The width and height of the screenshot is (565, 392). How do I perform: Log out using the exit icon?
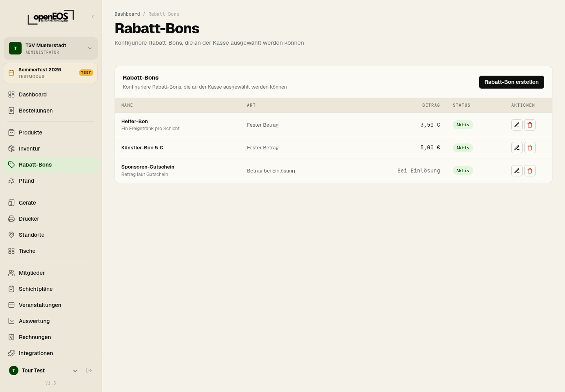[x=89, y=370]
